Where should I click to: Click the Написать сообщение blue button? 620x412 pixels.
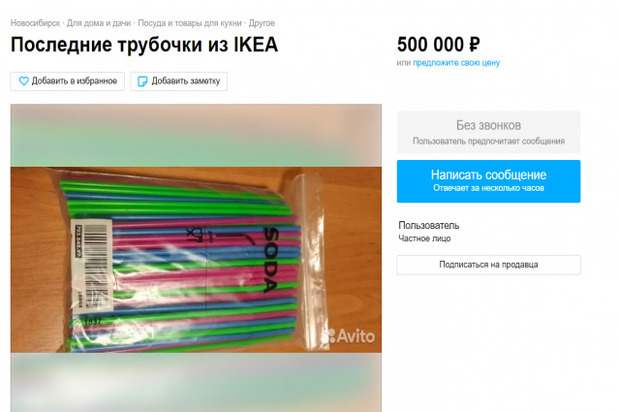(489, 181)
